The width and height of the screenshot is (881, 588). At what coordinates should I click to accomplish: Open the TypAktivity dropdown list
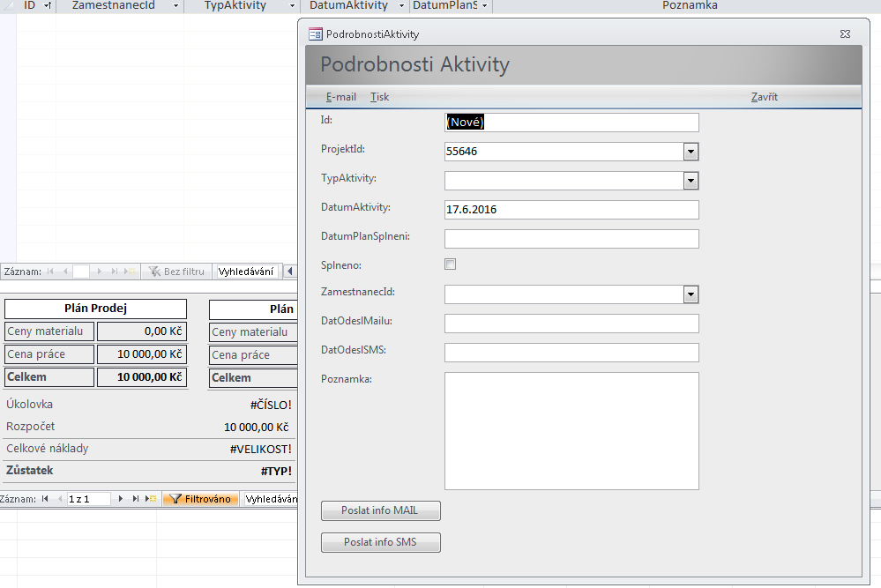pyautogui.click(x=691, y=181)
